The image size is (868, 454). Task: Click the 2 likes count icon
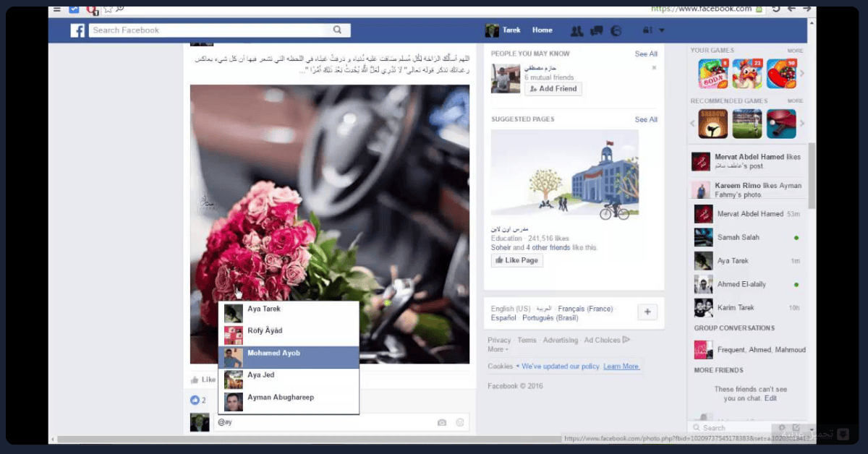click(x=195, y=400)
